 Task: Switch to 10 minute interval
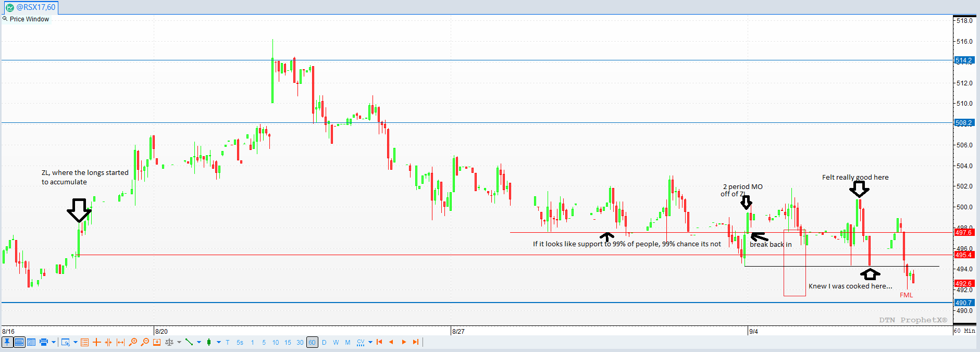click(x=276, y=343)
